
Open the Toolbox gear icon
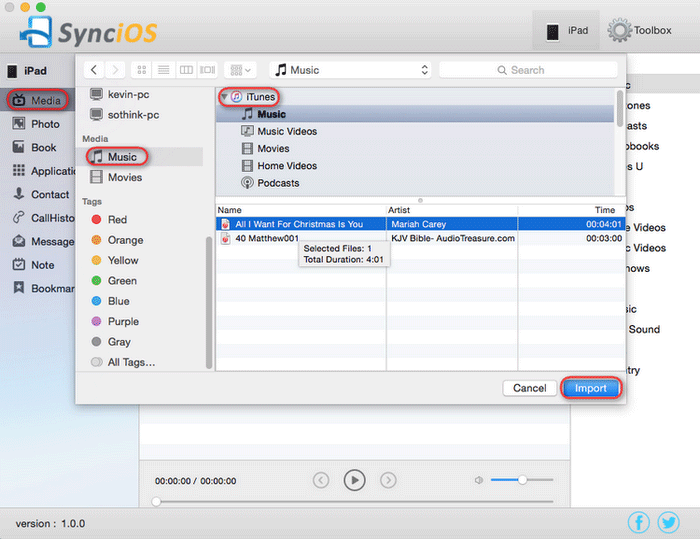(619, 30)
